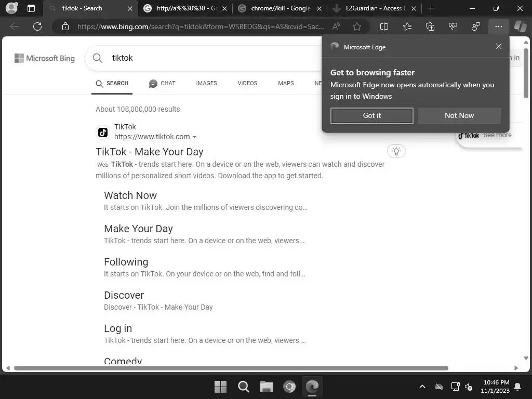Open TikTok - Make Your Day result
The width and height of the screenshot is (532, 399).
(149, 152)
